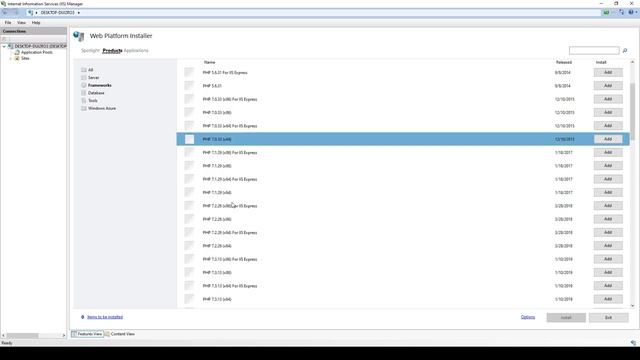
Task: Click the search magnifier icon
Action: point(624,51)
